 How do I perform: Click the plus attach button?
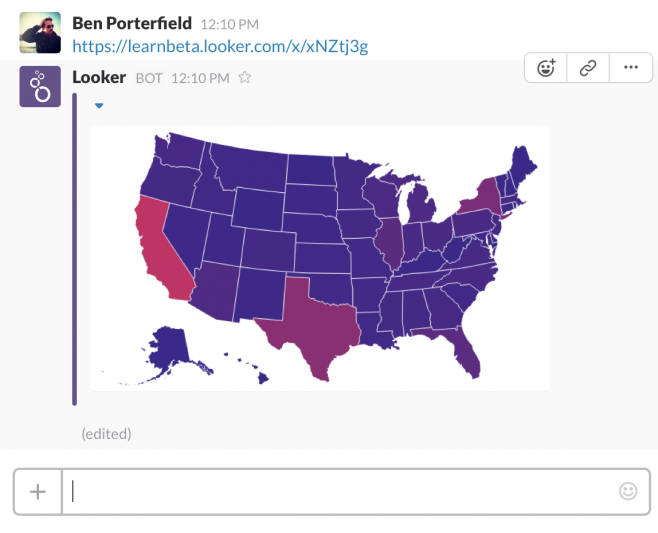coord(38,491)
